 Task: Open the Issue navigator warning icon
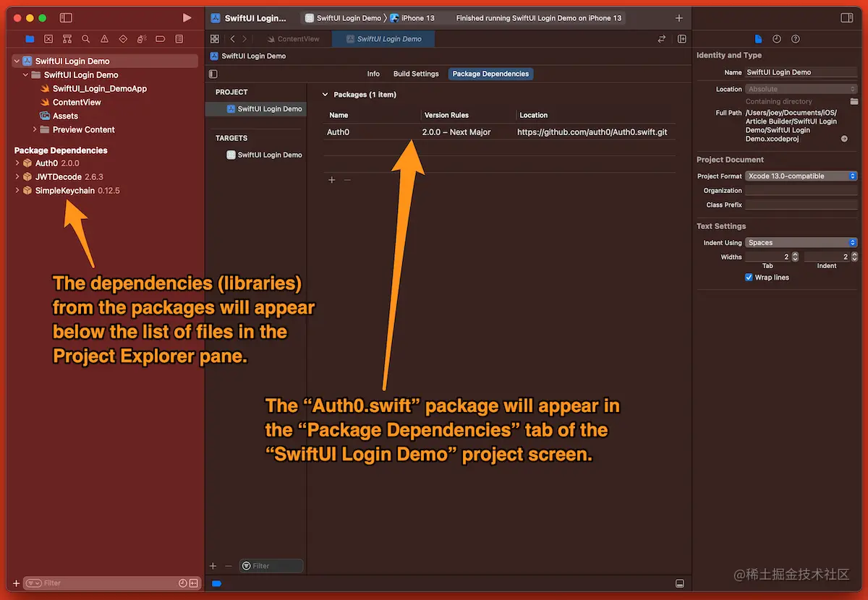(x=105, y=39)
